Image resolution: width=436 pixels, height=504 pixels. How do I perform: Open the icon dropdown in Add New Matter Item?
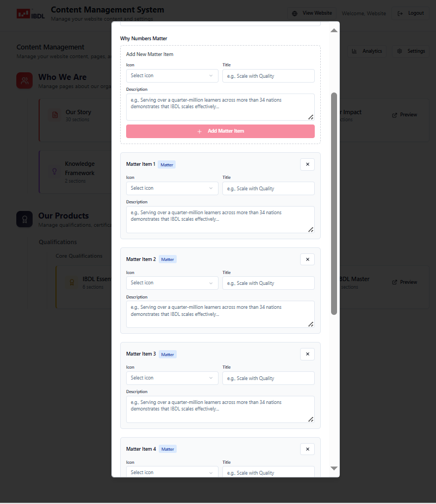172,76
